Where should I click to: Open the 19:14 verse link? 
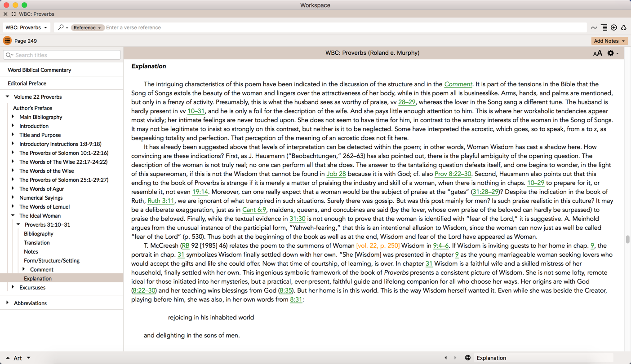(x=200, y=192)
